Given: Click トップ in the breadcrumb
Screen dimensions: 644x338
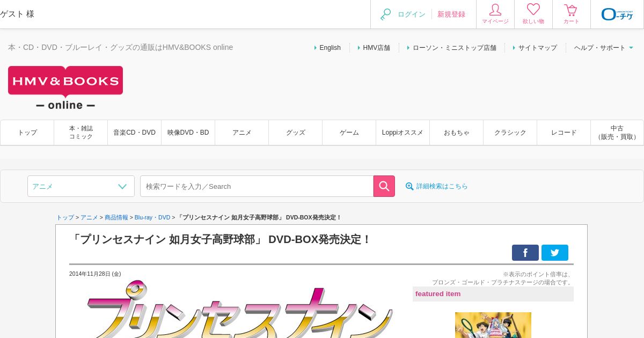Looking at the screenshot, I should (65, 217).
